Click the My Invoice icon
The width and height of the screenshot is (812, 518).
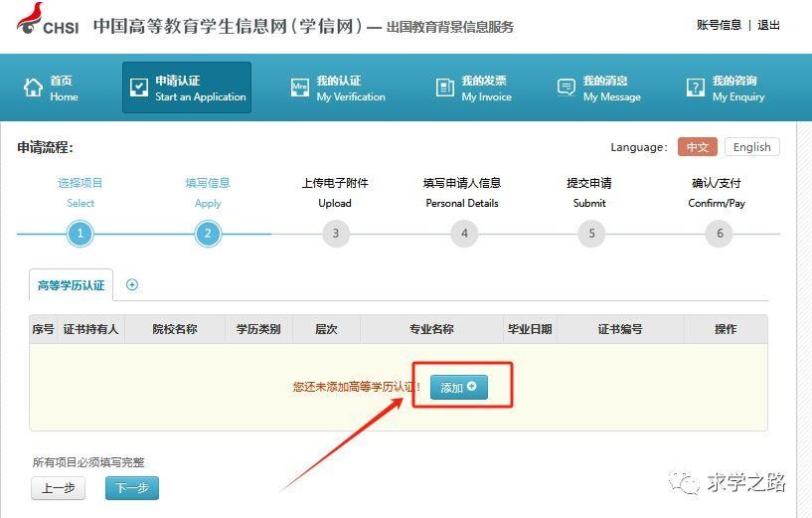tap(444, 88)
